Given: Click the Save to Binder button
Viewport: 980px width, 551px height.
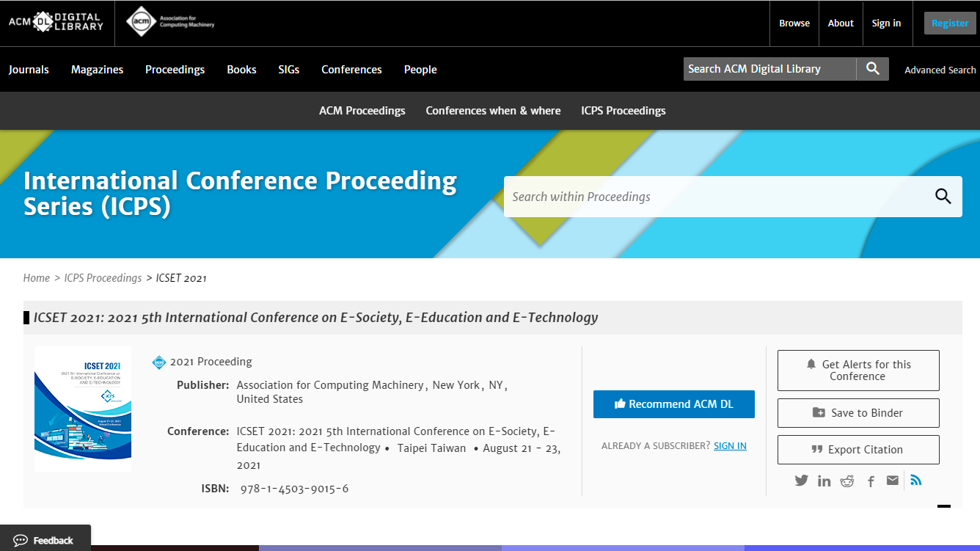Looking at the screenshot, I should coord(858,413).
